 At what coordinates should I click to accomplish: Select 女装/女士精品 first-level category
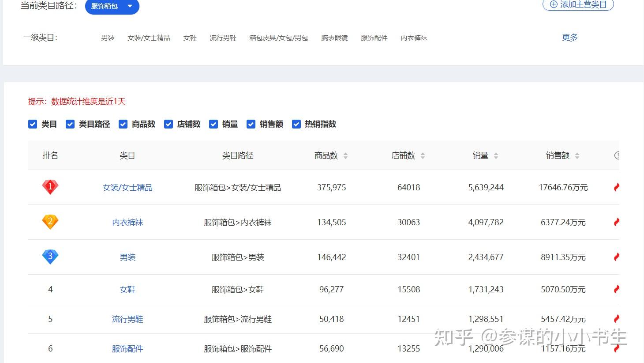coord(149,38)
